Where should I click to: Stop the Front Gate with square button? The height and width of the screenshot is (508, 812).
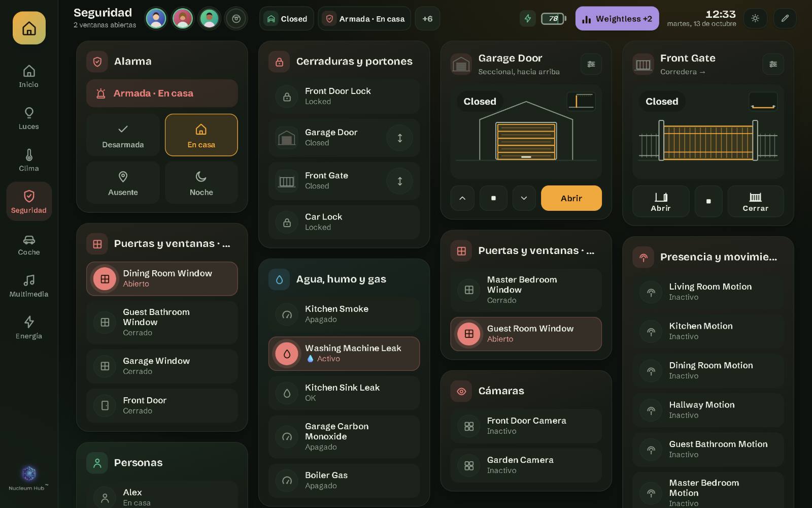[x=708, y=201]
